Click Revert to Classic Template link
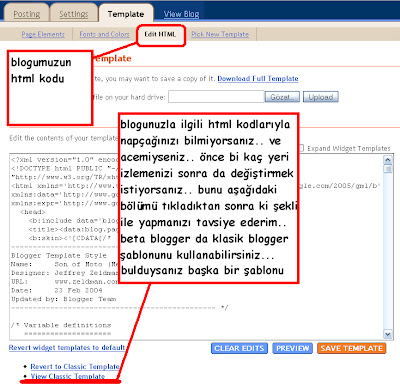400x385 pixels. pyautogui.click(x=75, y=367)
